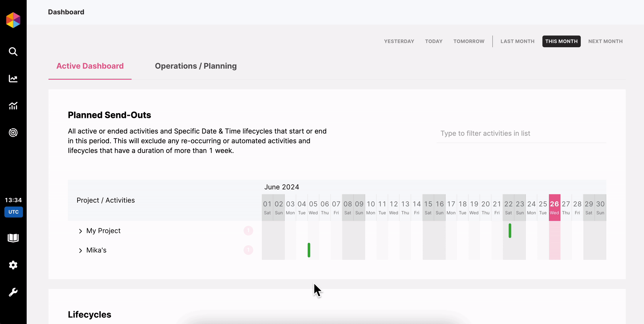Open the bar chart reports icon

[13, 106]
